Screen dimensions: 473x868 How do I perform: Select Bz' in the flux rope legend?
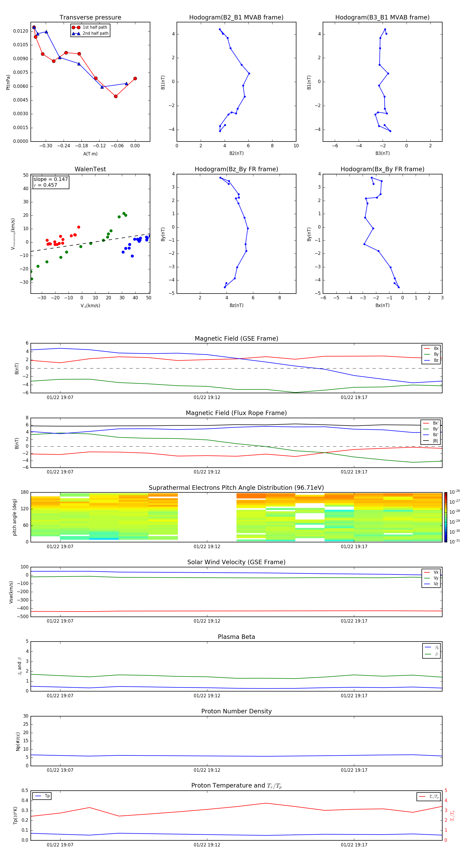click(x=431, y=435)
